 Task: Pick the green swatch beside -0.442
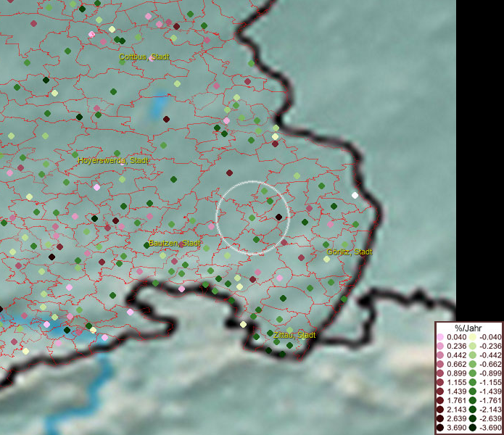473,355
